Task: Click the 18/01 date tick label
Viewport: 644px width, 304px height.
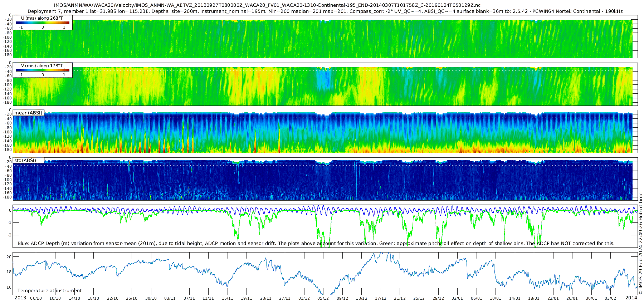Action: click(534, 298)
